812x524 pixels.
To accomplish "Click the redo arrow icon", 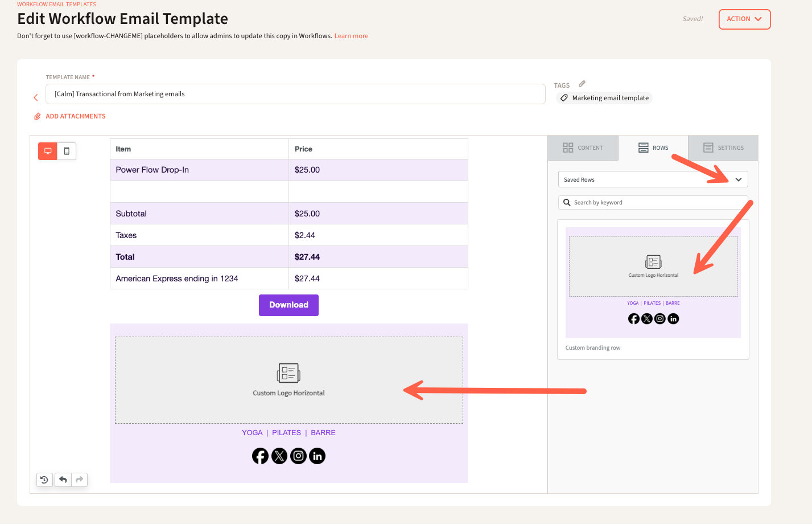I will 80,480.
